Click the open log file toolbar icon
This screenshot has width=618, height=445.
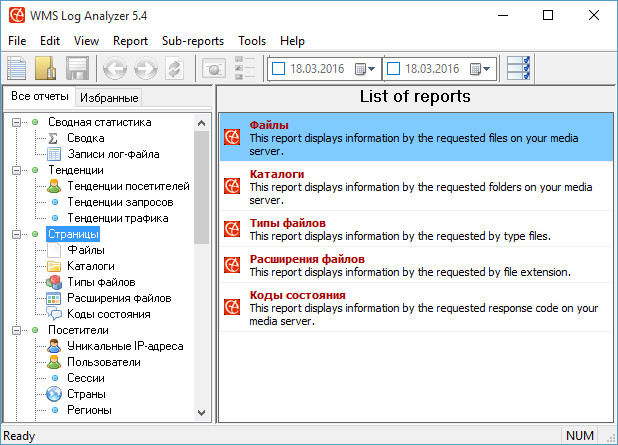click(46, 69)
